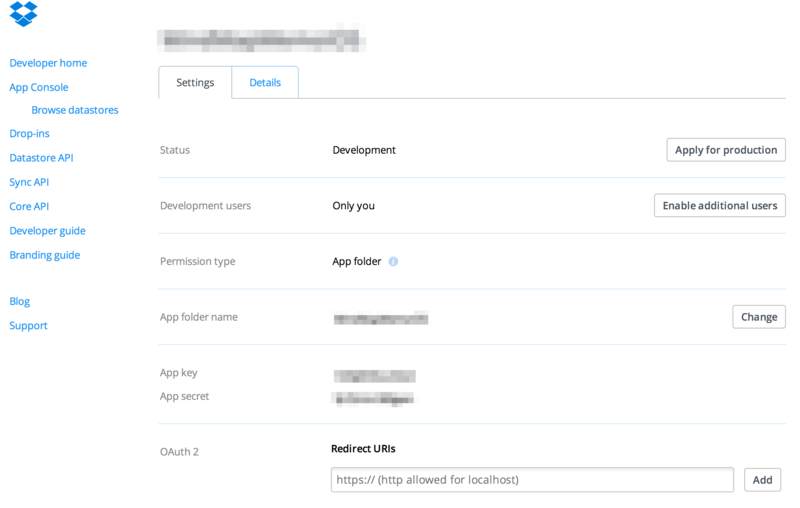Go to Developer home

(48, 63)
